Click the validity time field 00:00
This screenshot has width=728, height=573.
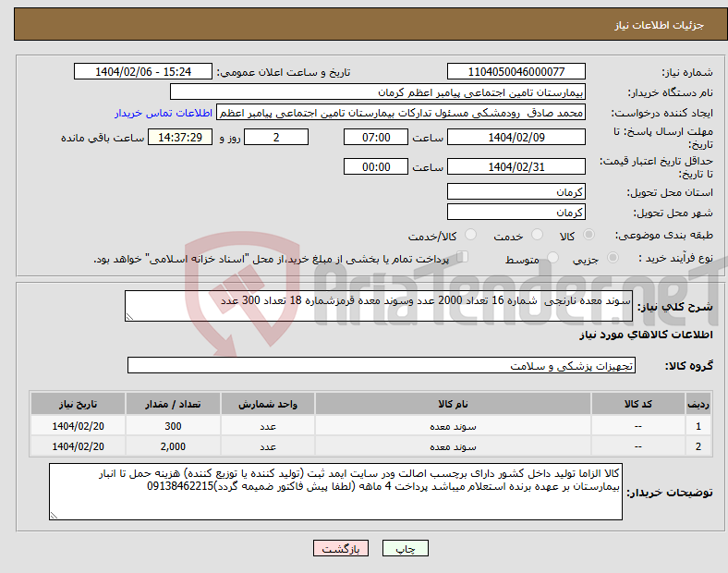click(376, 166)
